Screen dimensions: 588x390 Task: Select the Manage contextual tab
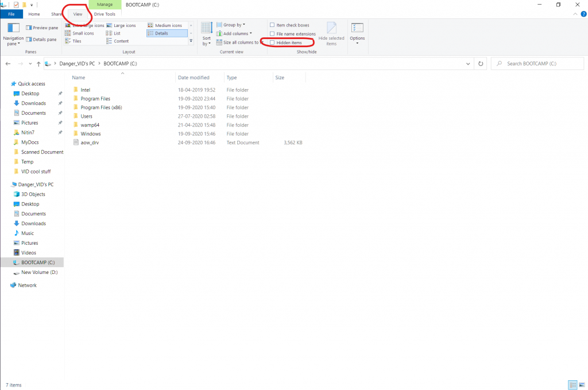(x=105, y=5)
